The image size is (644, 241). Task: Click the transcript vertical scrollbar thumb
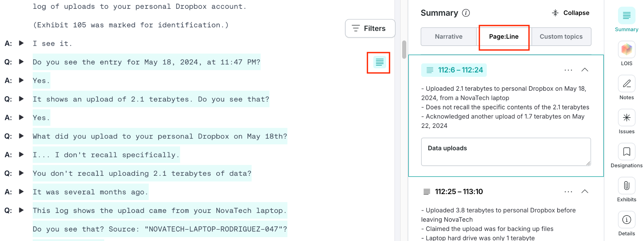coord(404,49)
